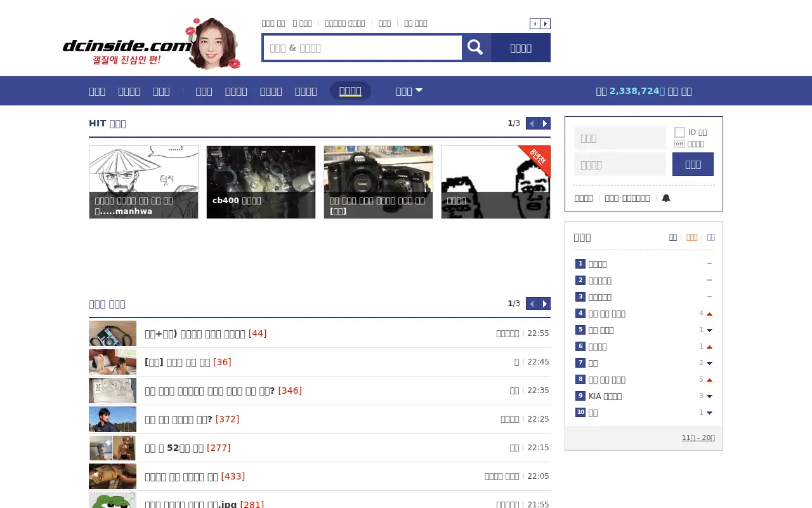This screenshot has height=508, width=812.
Task: Focus the lower login field beside the blue button
Action: click(x=620, y=164)
